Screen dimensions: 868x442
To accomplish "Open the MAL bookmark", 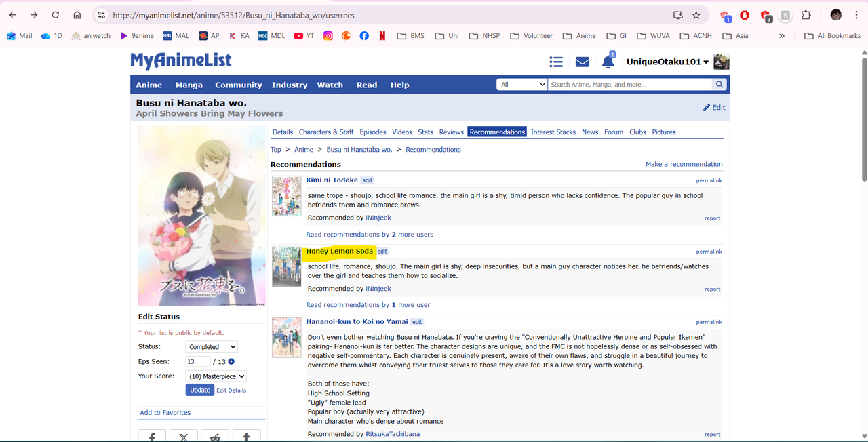I will [176, 36].
